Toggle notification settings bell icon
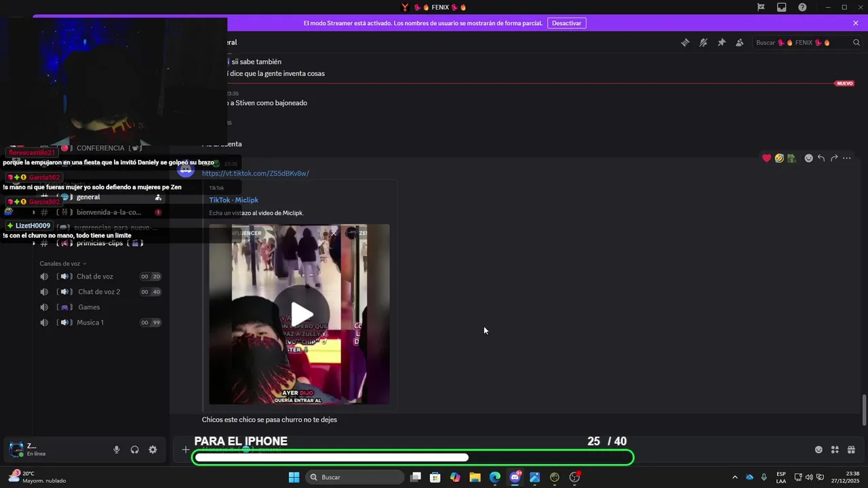This screenshot has height=488, width=868. click(703, 42)
